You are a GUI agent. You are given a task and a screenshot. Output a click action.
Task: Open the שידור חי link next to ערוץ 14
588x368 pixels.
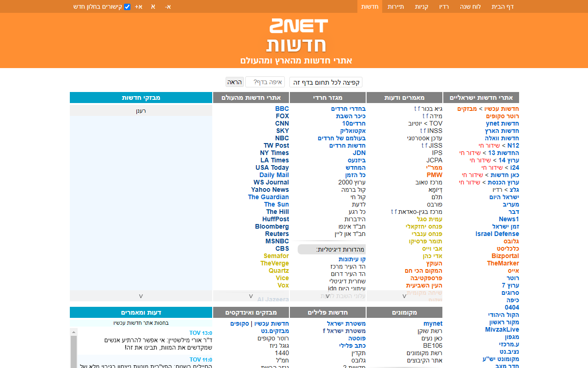pos(481,161)
